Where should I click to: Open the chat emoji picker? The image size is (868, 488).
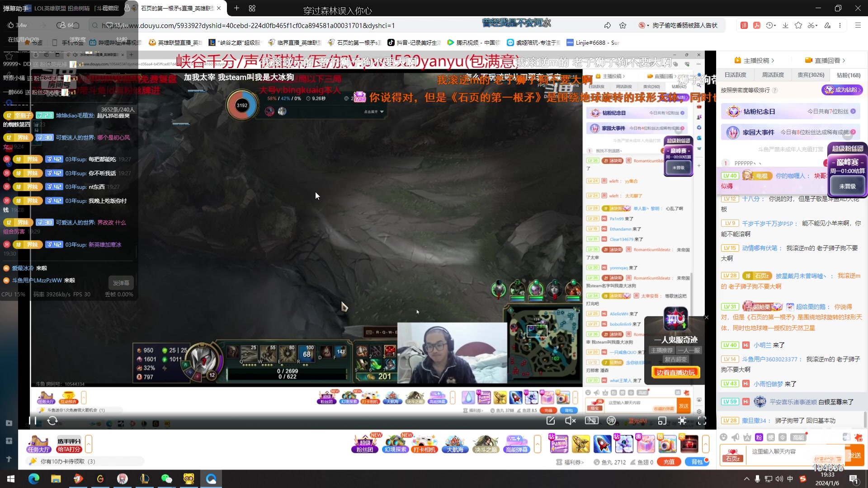(x=724, y=437)
